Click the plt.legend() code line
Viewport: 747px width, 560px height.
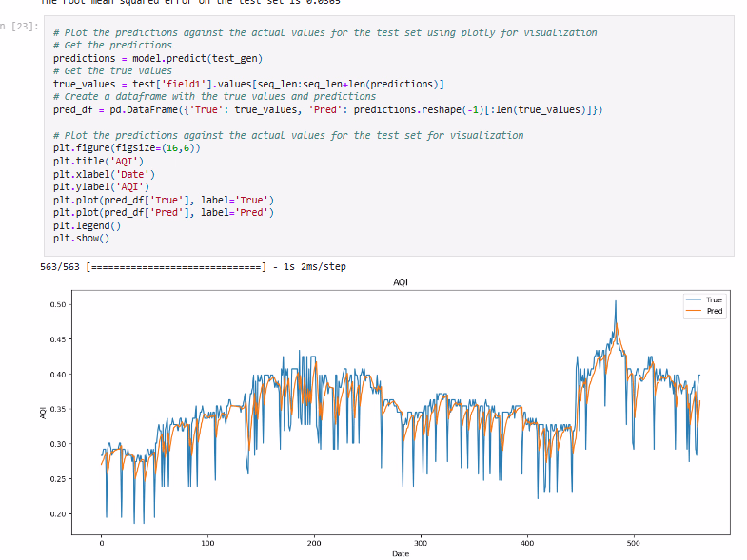pos(88,225)
